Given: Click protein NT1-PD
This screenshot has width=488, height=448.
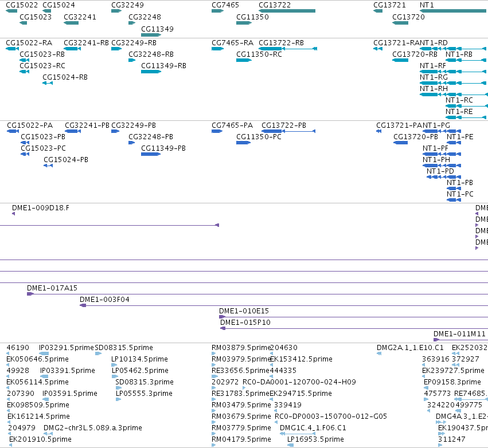Looking at the screenshot, I should coord(440,171).
